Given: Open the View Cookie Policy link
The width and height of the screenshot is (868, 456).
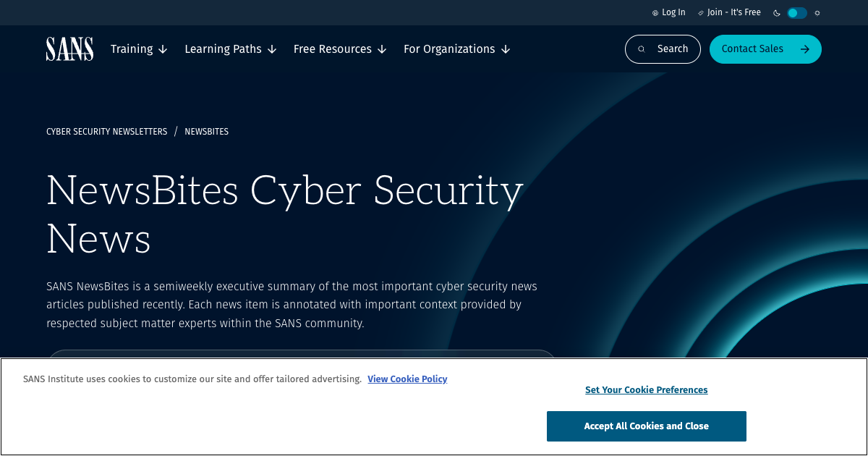Looking at the screenshot, I should (x=407, y=379).
